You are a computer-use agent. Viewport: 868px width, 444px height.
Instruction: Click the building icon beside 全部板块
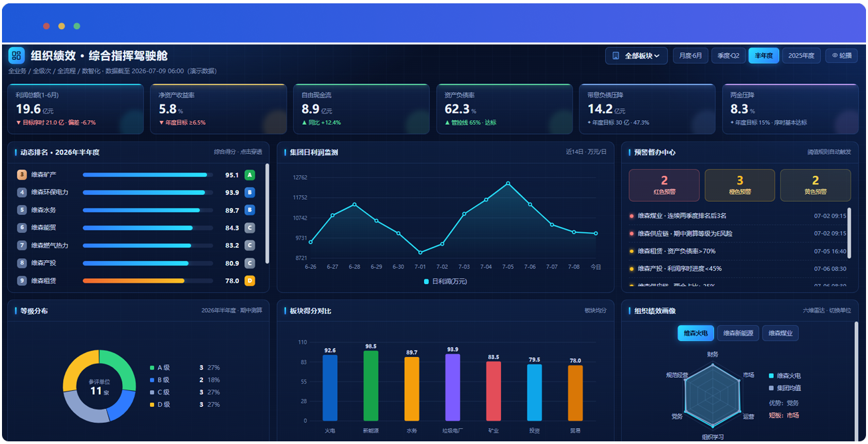pos(616,56)
